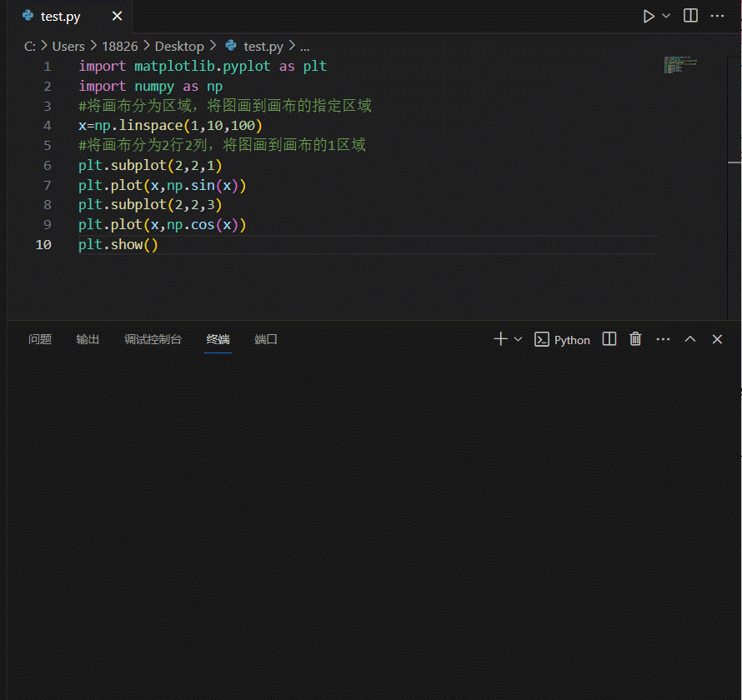Viewport: 742px width, 700px height.
Task: Close the terminal panel
Action: [717, 339]
